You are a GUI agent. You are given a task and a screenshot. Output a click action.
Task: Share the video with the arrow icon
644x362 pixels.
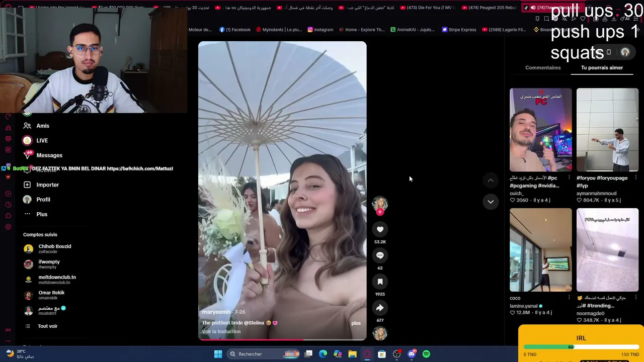point(380,308)
